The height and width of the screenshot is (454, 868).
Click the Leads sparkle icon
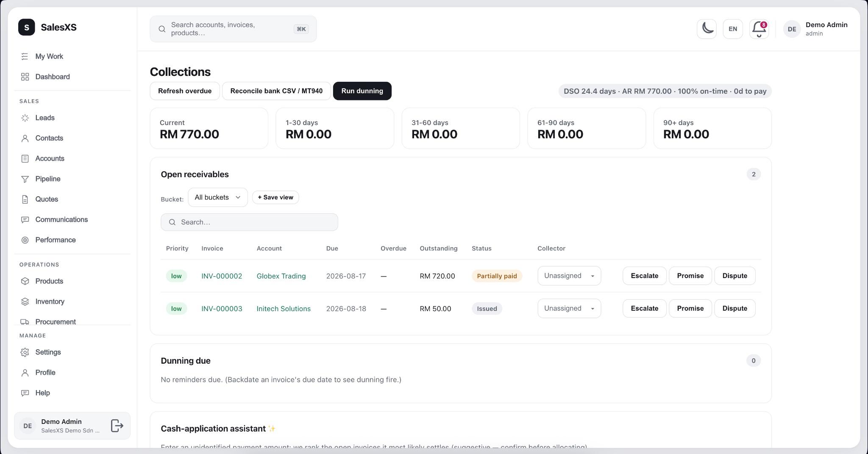25,118
